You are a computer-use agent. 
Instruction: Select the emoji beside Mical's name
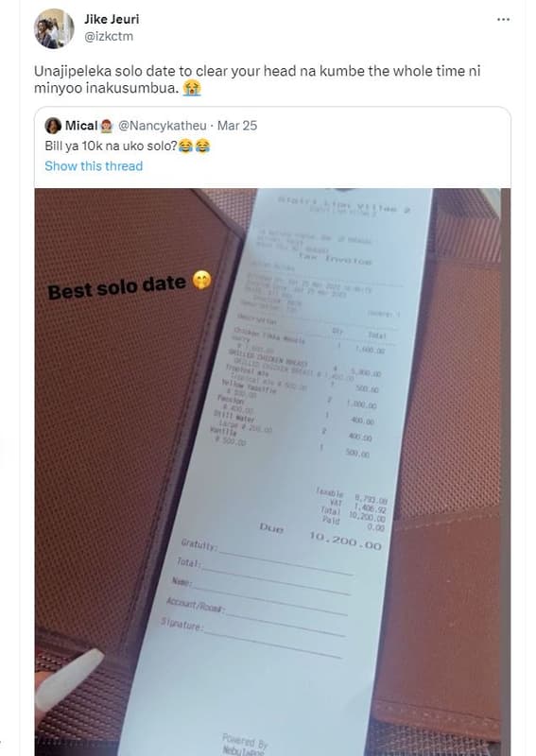point(106,126)
